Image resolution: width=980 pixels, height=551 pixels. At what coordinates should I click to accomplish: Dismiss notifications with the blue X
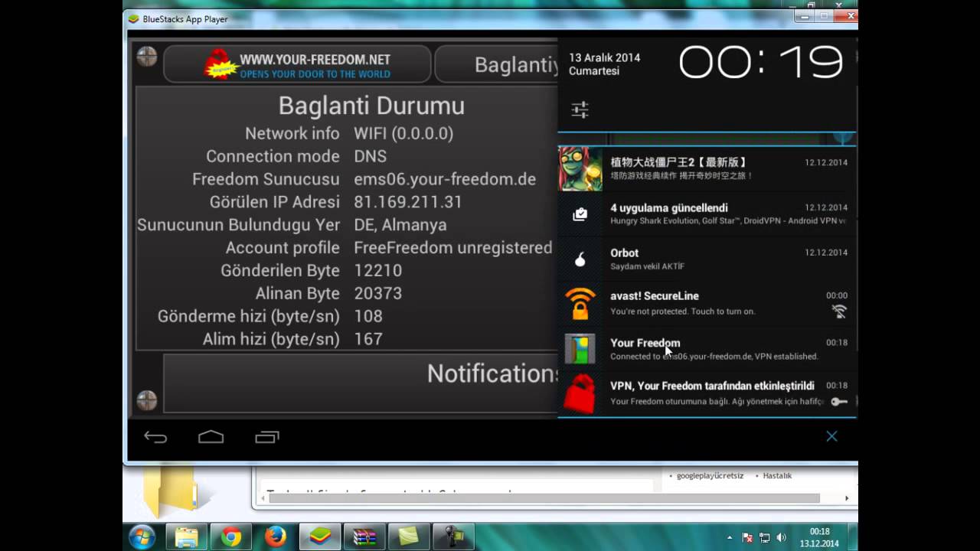831,436
